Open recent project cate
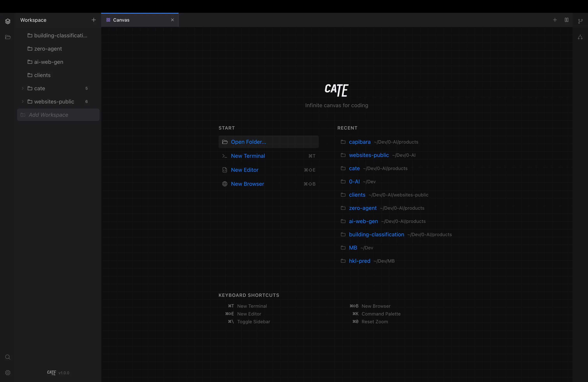The image size is (588, 382). pos(354,168)
